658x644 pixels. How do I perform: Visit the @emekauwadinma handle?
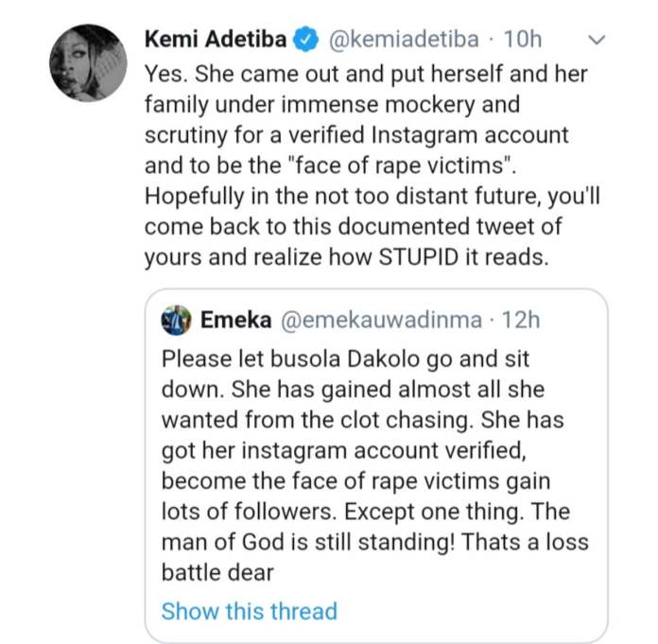(x=382, y=320)
